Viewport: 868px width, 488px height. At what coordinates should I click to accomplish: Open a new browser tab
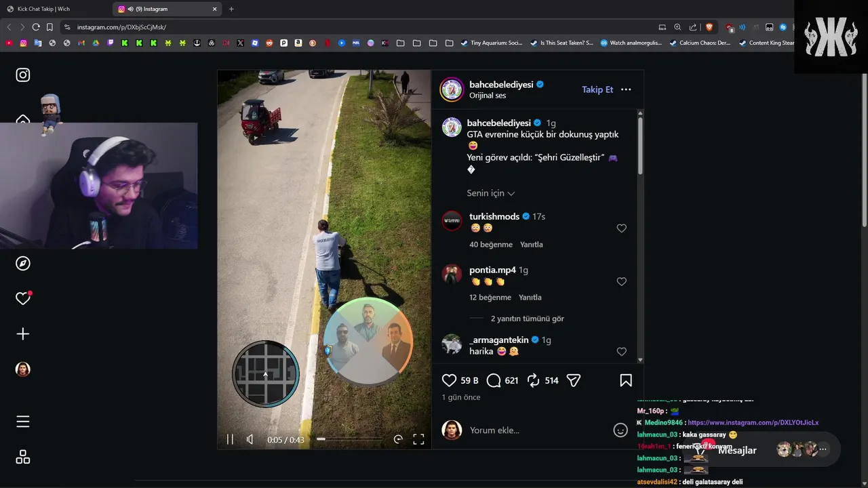point(231,9)
